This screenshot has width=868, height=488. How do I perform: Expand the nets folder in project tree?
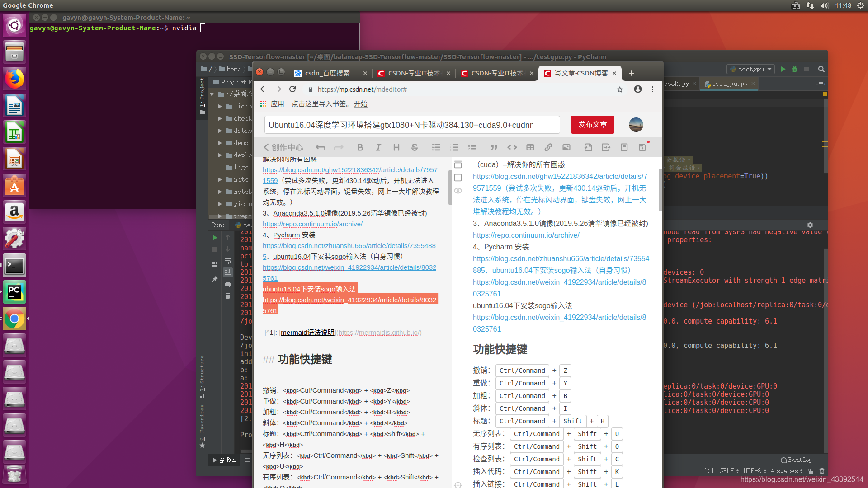click(x=220, y=180)
